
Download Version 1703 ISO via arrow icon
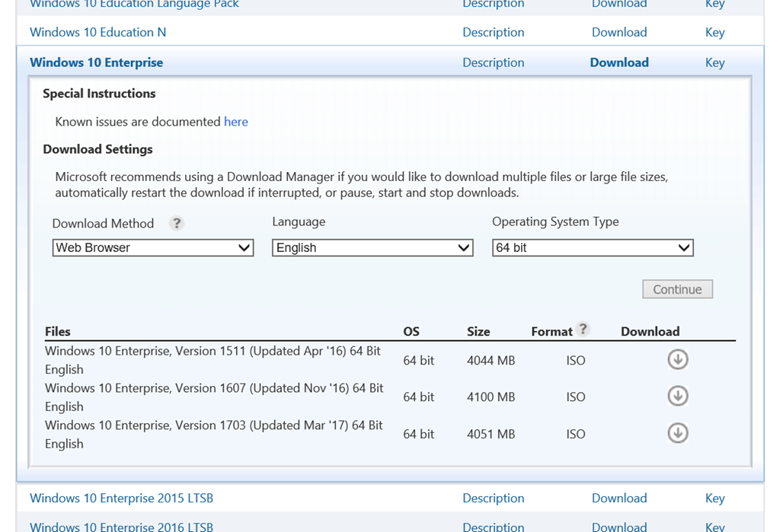click(677, 433)
